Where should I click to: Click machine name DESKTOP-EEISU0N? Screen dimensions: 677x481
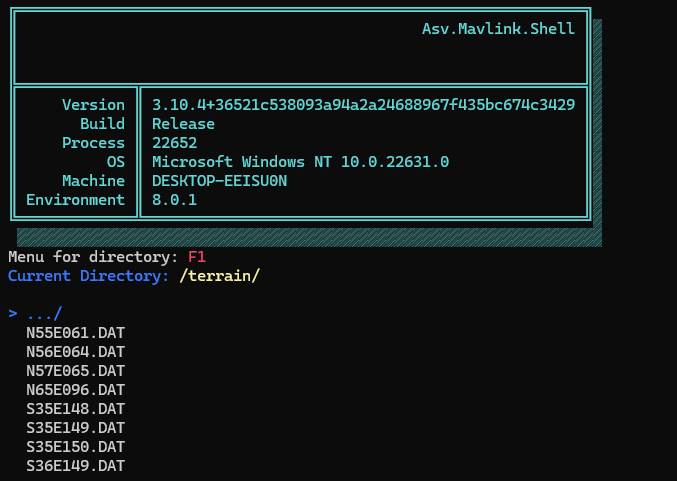coord(219,181)
